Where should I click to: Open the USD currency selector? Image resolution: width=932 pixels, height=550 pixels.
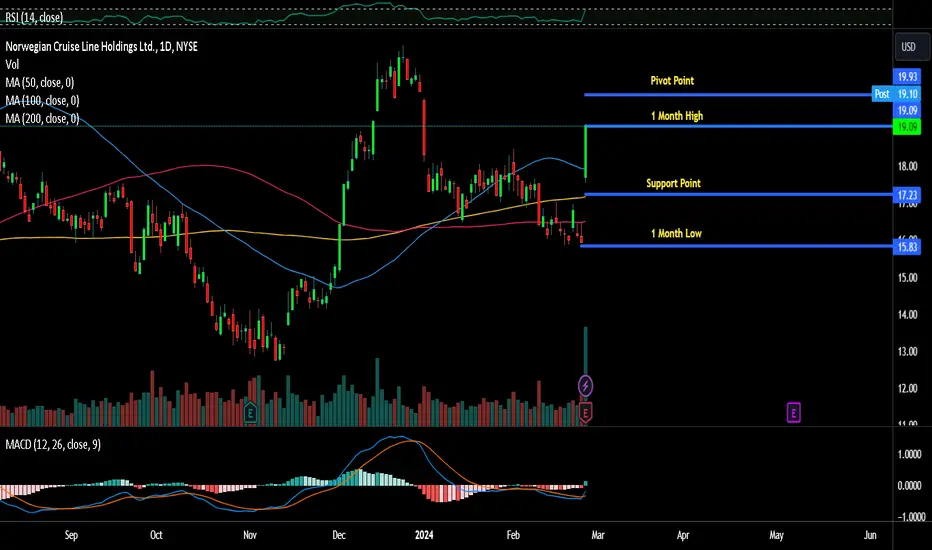(x=911, y=46)
